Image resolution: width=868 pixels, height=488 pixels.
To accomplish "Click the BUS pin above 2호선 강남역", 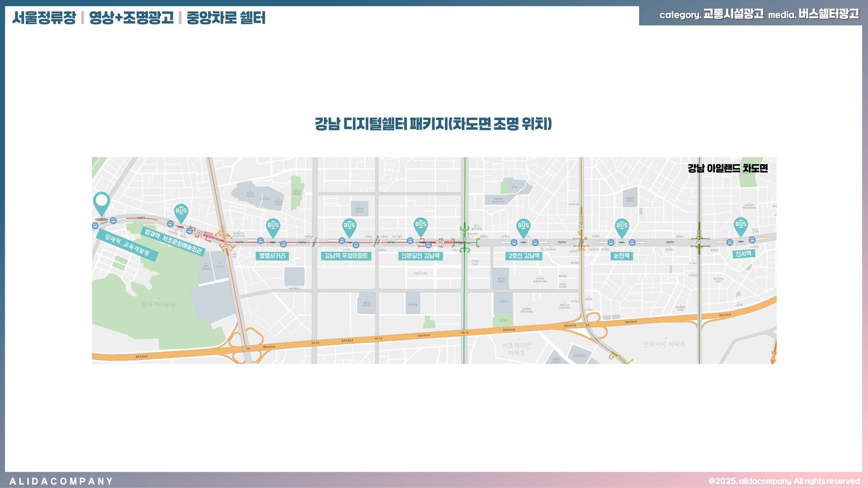I will (x=523, y=226).
